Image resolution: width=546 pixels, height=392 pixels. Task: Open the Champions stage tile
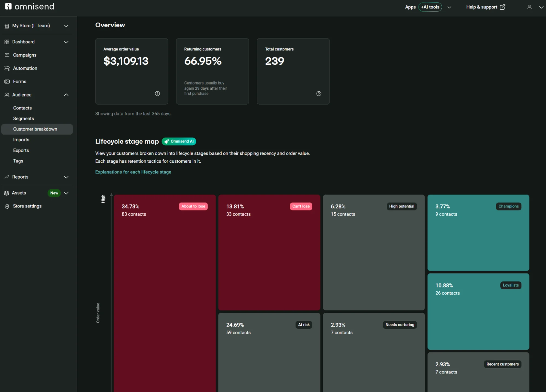(x=479, y=233)
